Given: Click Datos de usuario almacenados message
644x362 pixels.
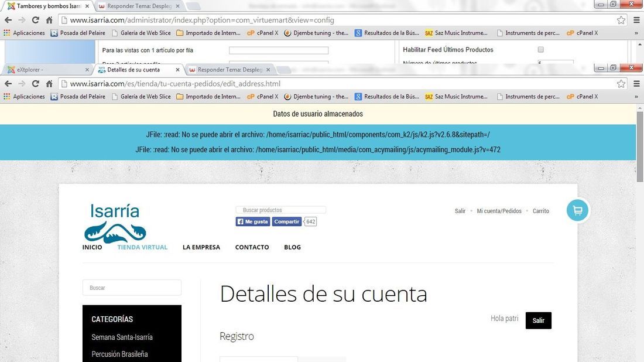Looking at the screenshot, I should point(318,114).
